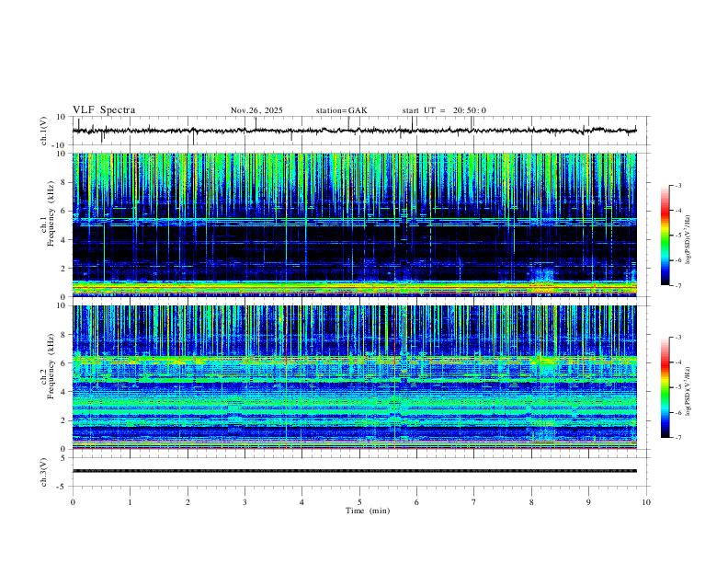Click the 'start UT = 20:50:0' text
728x563 pixels.
click(444, 110)
